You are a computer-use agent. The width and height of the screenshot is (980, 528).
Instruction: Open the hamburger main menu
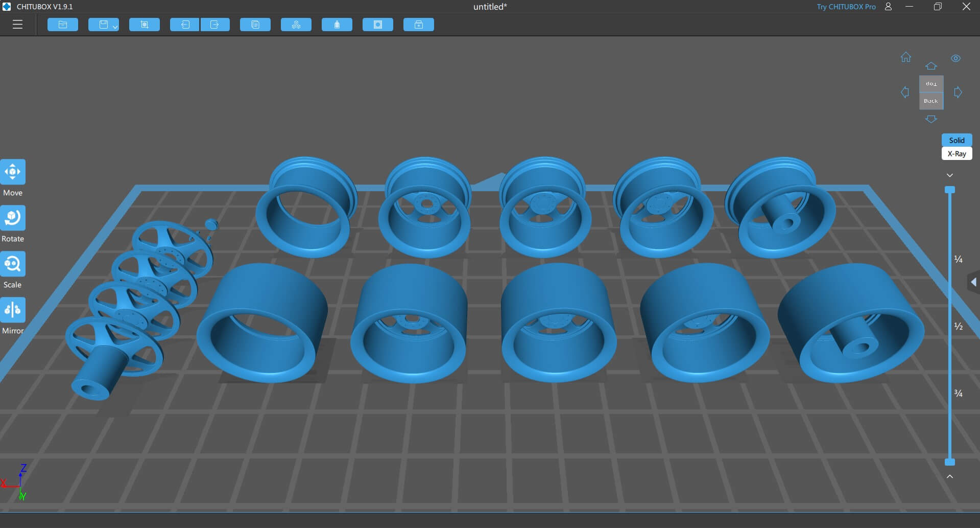click(x=17, y=25)
